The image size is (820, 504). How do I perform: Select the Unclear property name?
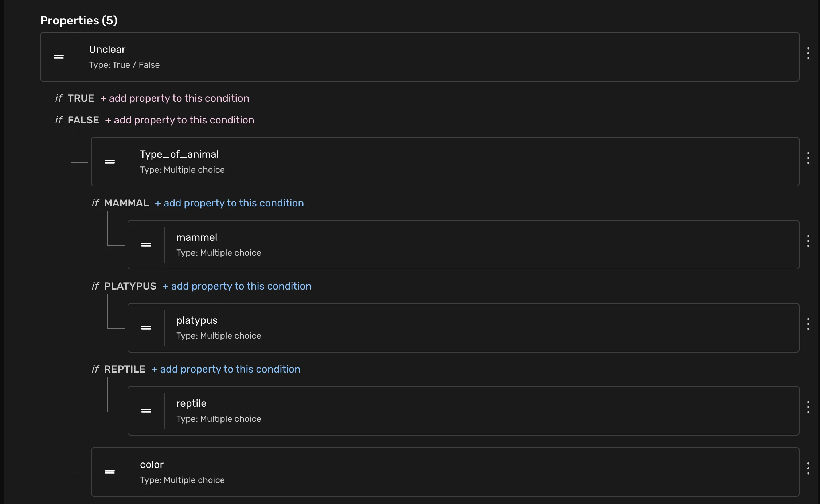107,50
